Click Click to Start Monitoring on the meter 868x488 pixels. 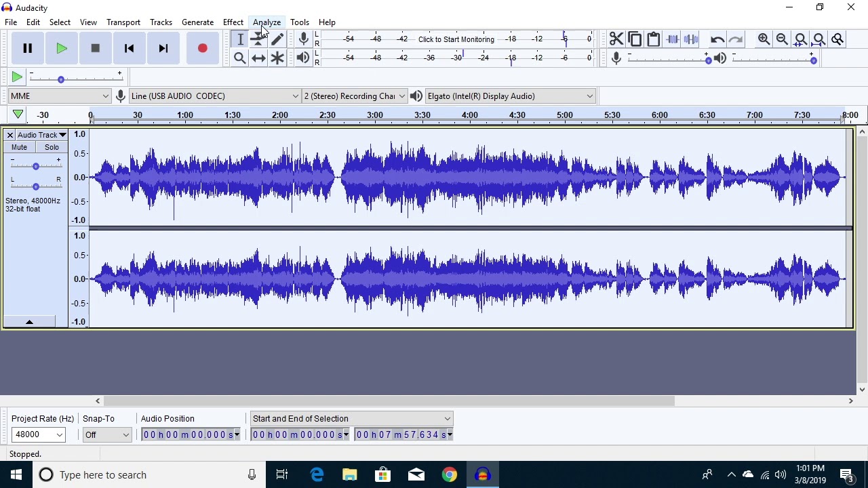tap(456, 39)
